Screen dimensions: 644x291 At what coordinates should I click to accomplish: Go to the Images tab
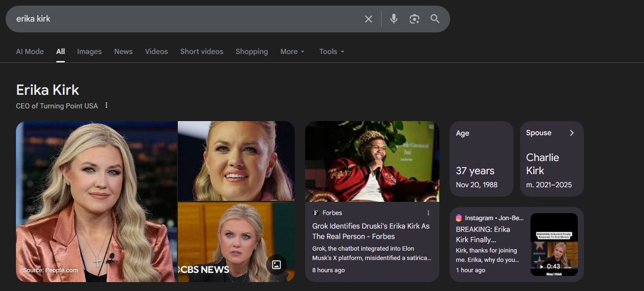click(x=89, y=52)
